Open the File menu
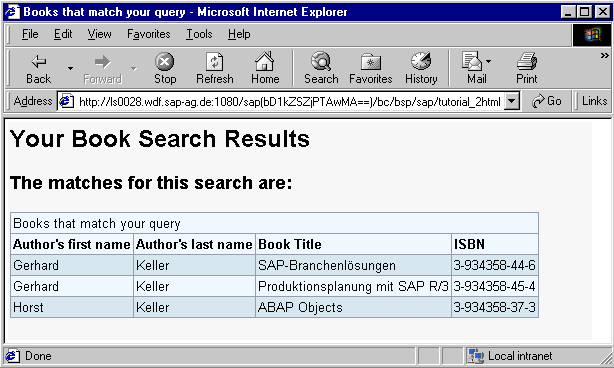The width and height of the screenshot is (614, 368). 30,34
